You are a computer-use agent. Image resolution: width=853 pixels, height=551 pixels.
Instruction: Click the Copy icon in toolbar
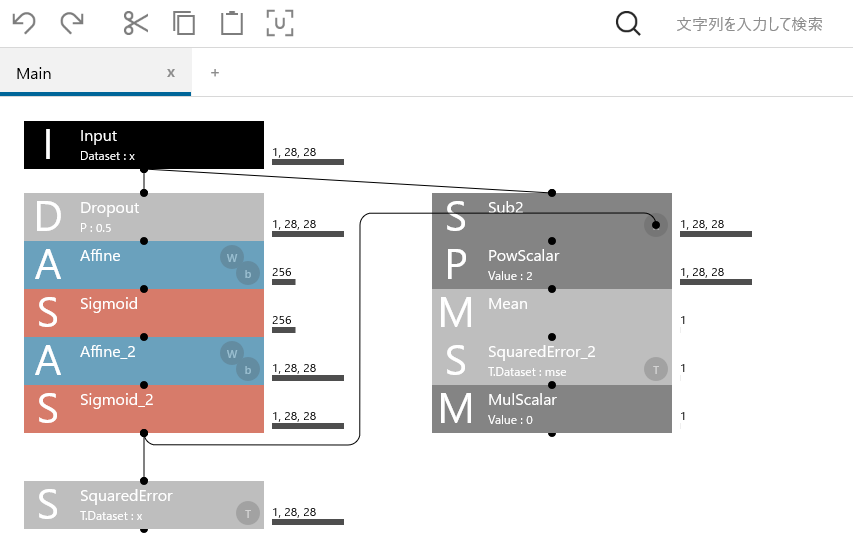[x=184, y=24]
